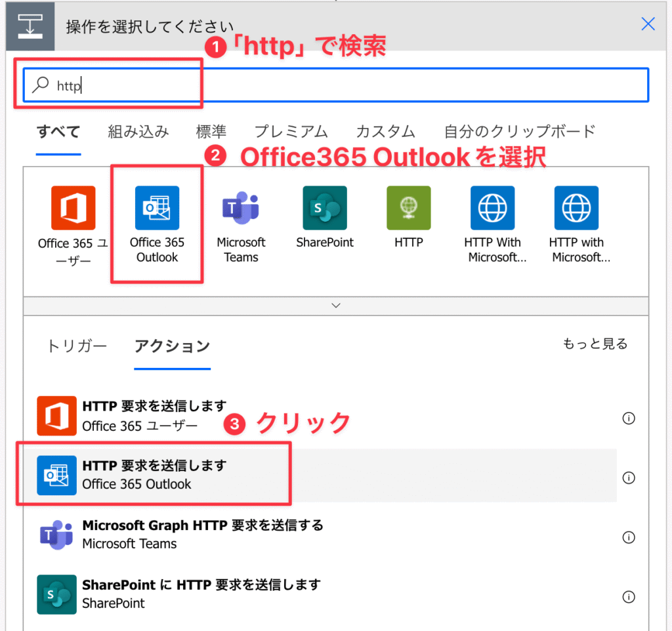Click the Teams icon in the action list

(56, 535)
